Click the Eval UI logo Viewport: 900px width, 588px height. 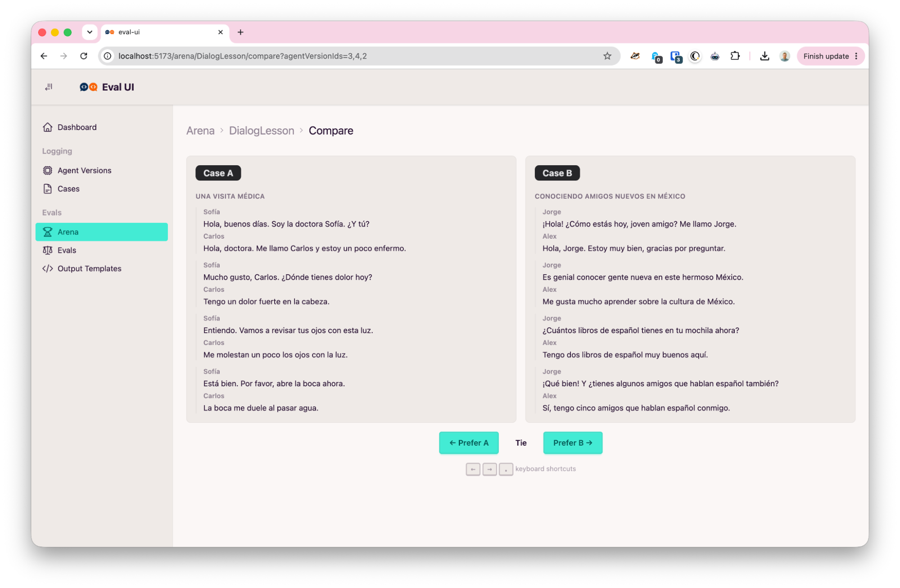click(107, 87)
